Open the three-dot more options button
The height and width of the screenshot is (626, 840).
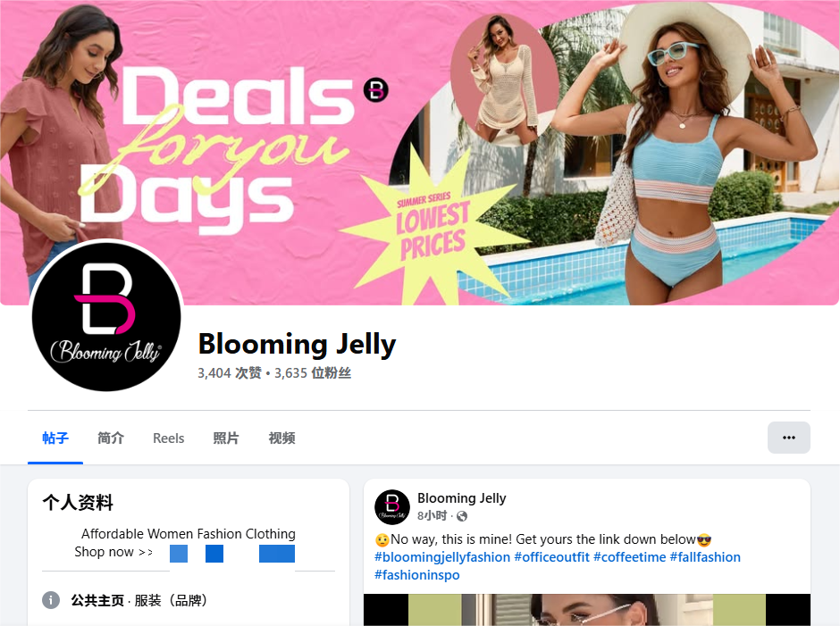(x=788, y=438)
